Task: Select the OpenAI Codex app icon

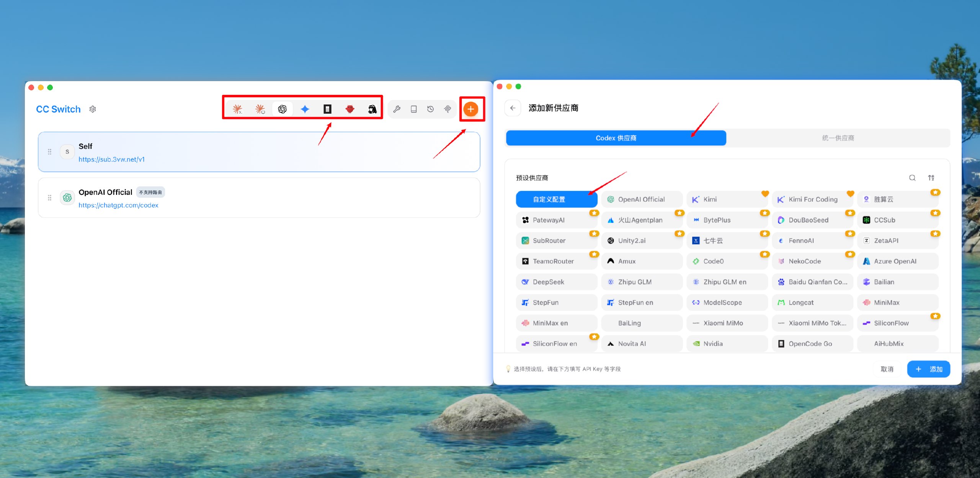Action: 283,109
